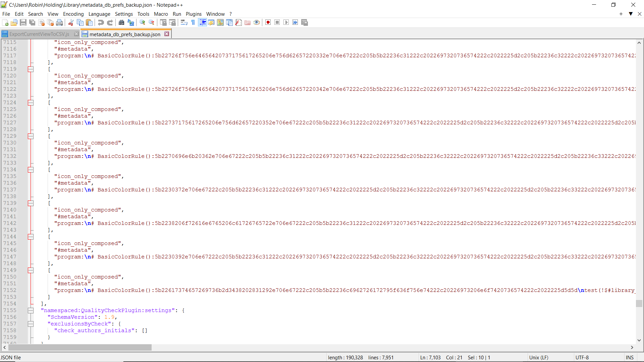This screenshot has height=362, width=644.
Task: Click the Print icon in toolbar
Action: pos(59,22)
